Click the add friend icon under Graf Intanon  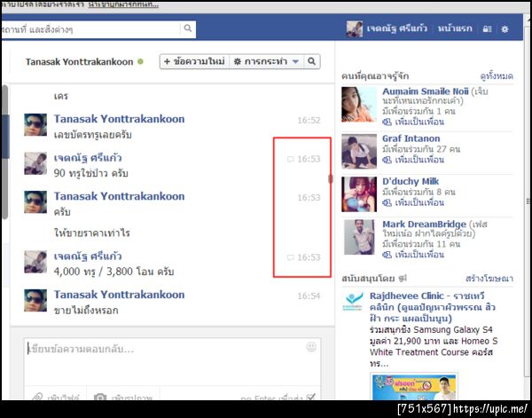pos(387,160)
